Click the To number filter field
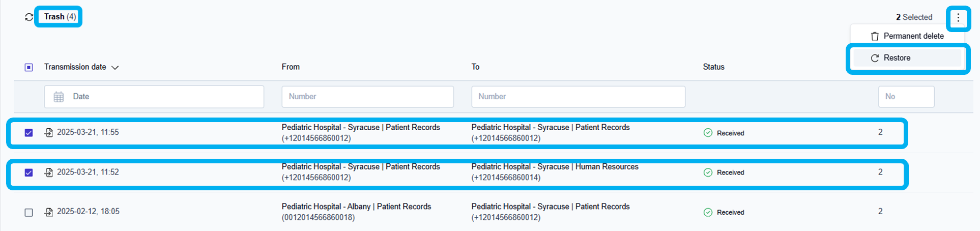Screen dimensions: 980x231 [x=578, y=97]
